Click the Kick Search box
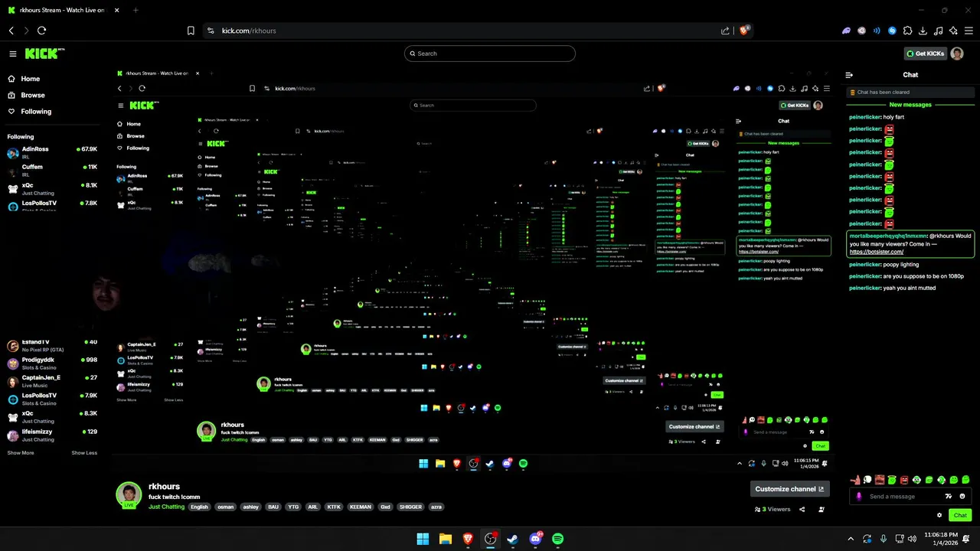Screen dimensions: 980x551 click(x=490, y=54)
